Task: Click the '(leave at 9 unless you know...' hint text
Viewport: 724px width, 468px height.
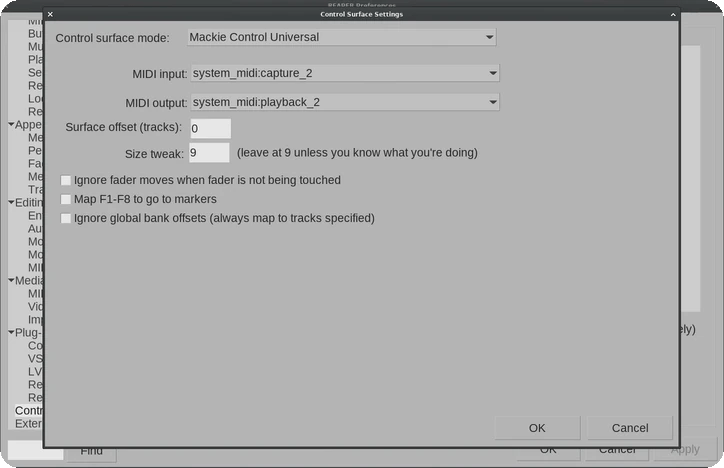Action: (357, 153)
